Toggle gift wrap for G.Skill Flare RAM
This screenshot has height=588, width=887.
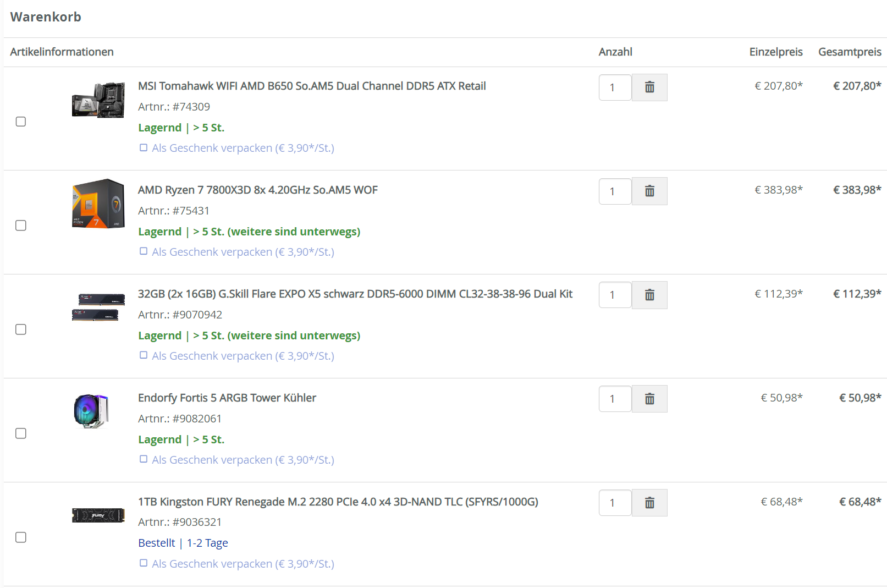point(144,355)
